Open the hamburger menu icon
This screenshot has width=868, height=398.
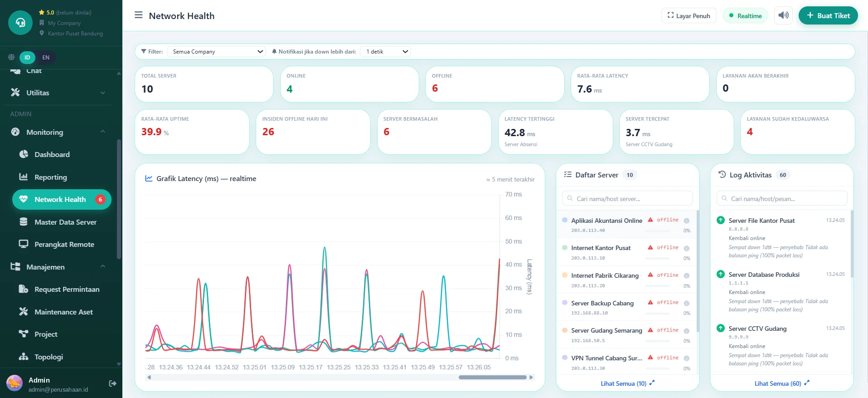(139, 15)
